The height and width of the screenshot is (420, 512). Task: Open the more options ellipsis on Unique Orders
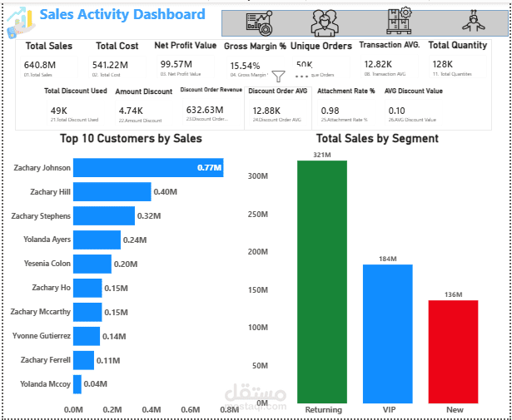pyautogui.click(x=300, y=77)
